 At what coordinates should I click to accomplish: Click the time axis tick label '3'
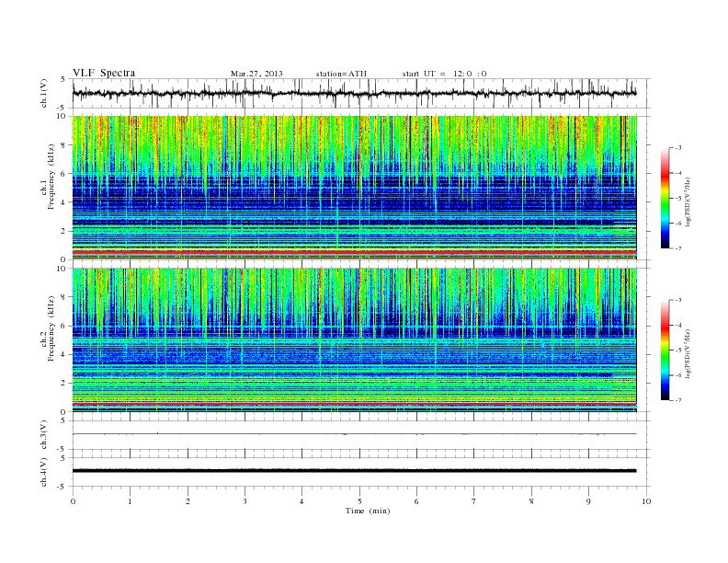pos(245,501)
